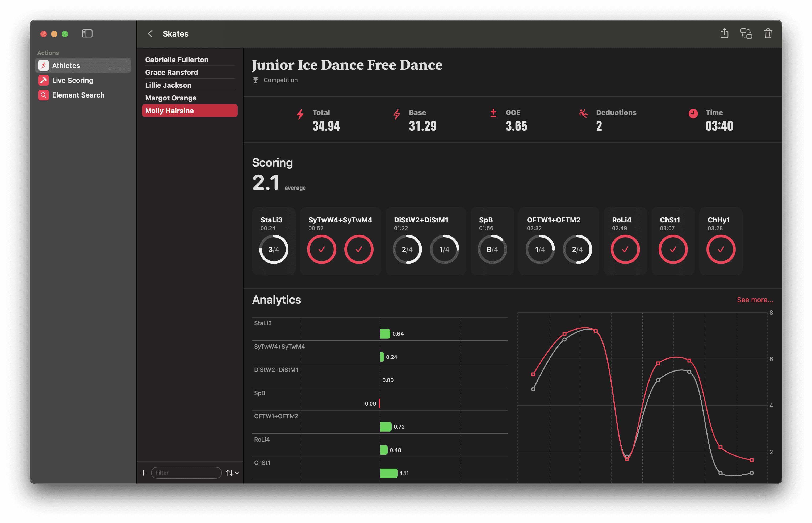
Task: Click the Junior Ice Dance Free Dance heading
Action: pyautogui.click(x=347, y=65)
